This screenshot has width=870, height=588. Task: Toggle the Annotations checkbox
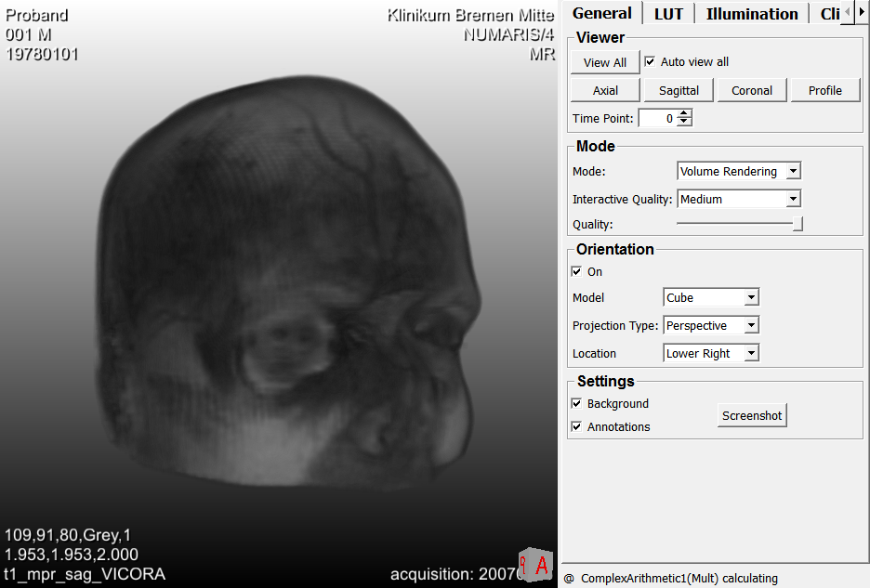coord(577,426)
